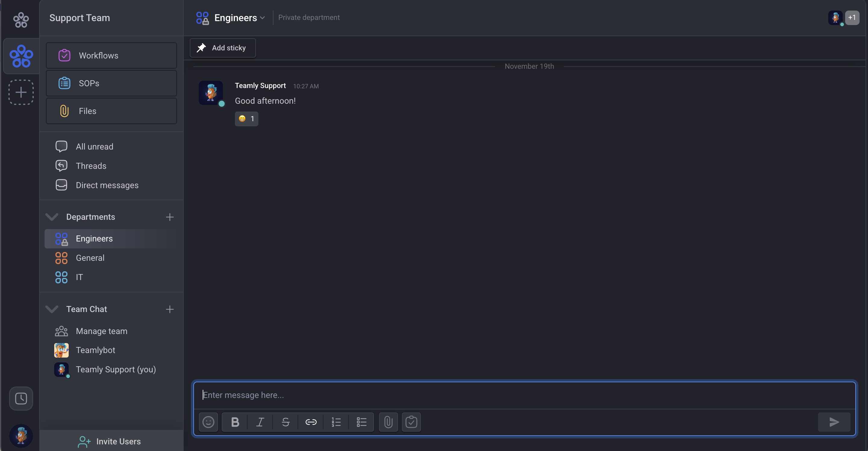Open Threads in the sidebar

pos(91,166)
